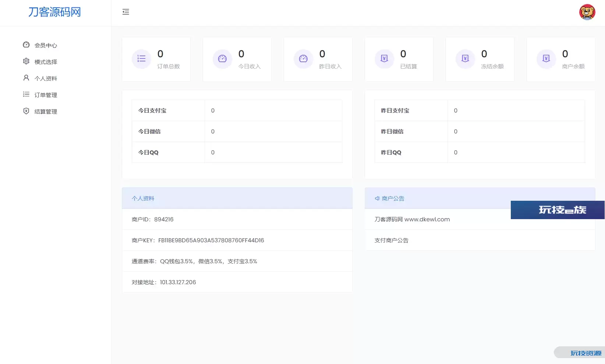This screenshot has height=364, width=605.
Task: Click the 结算管理 shield icon
Action: point(26,111)
